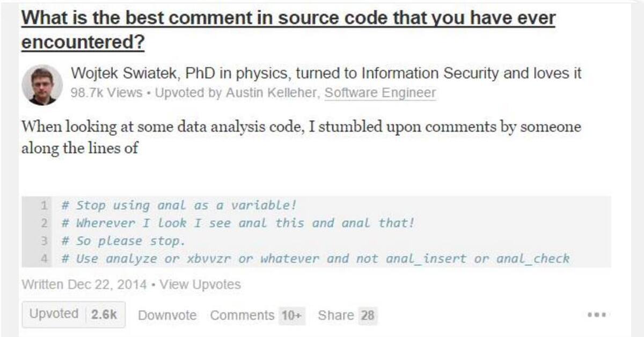This screenshot has width=644, height=337.
Task: Click the 2.6k upvote count
Action: (x=104, y=315)
